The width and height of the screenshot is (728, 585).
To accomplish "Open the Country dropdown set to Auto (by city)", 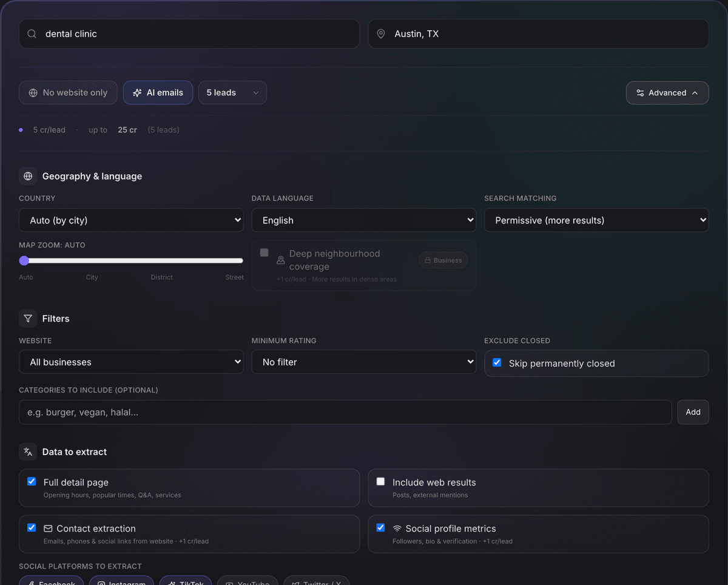I will pyautogui.click(x=131, y=220).
